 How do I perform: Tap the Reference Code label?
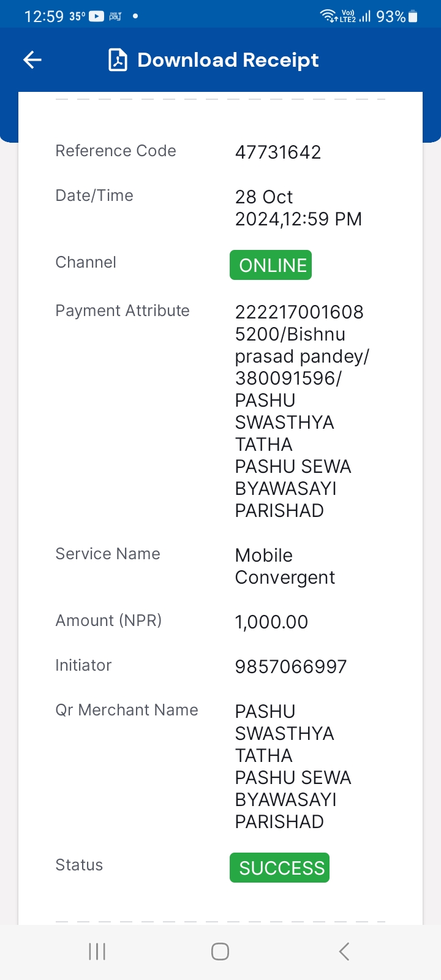[116, 151]
